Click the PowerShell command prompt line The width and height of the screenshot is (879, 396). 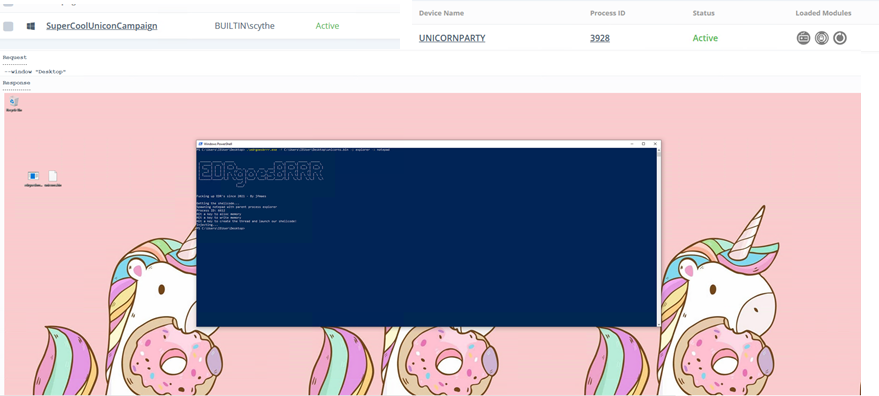(293, 150)
